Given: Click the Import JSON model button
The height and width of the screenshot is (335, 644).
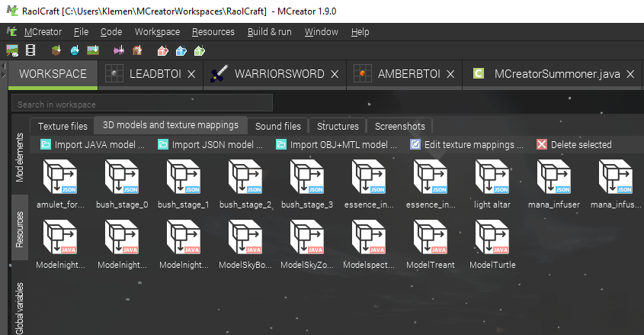Looking at the screenshot, I should tap(210, 145).
